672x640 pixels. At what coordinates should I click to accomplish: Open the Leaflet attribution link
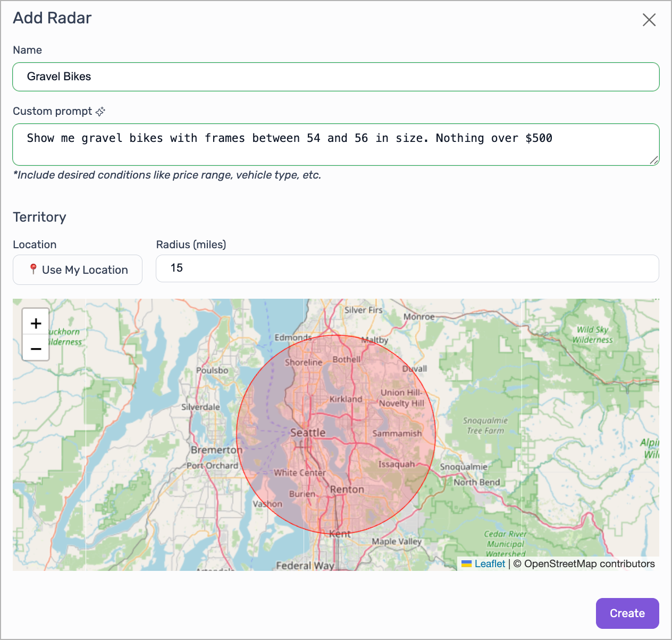pos(489,564)
